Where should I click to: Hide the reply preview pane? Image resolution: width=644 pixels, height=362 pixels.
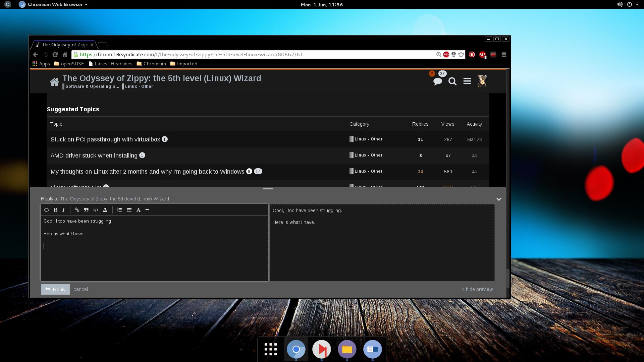(477, 289)
